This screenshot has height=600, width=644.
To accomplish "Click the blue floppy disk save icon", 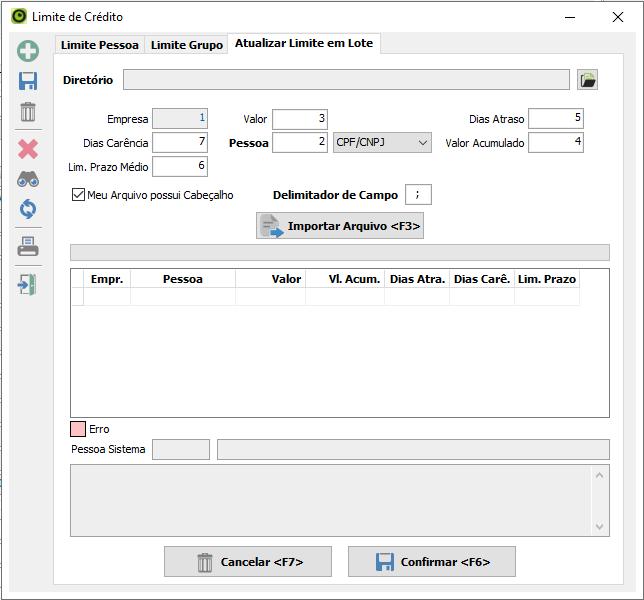I will tap(28, 82).
